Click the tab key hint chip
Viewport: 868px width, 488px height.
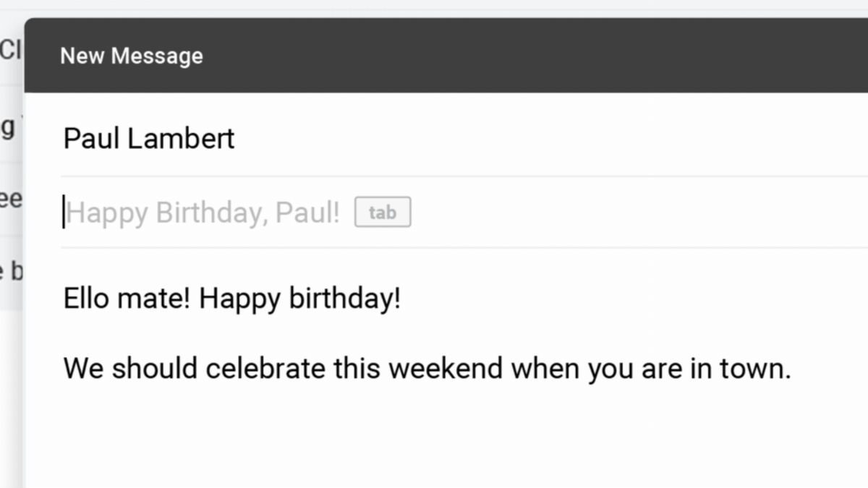tap(383, 213)
